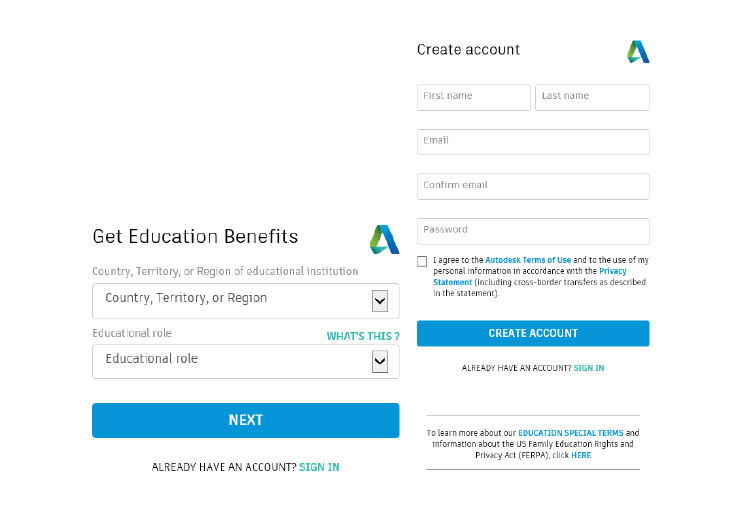Focus the First name field
Viewport: 752px width, 530px height.
tap(474, 97)
